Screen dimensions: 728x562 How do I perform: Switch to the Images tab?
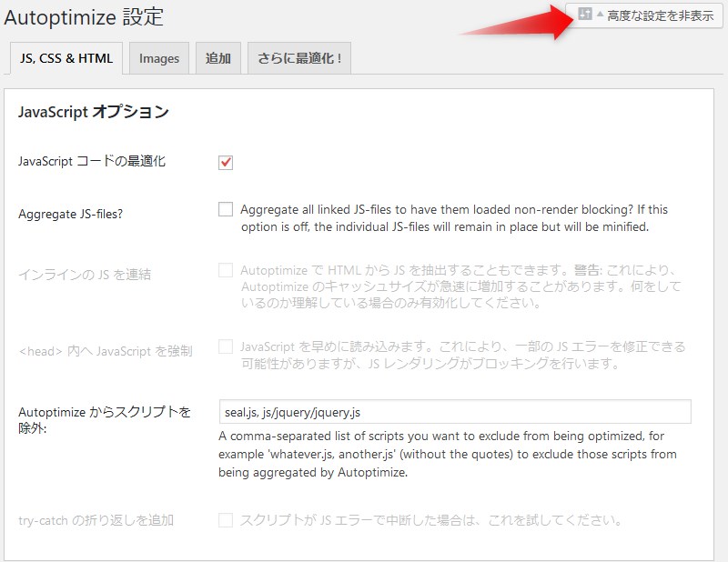[x=158, y=57]
